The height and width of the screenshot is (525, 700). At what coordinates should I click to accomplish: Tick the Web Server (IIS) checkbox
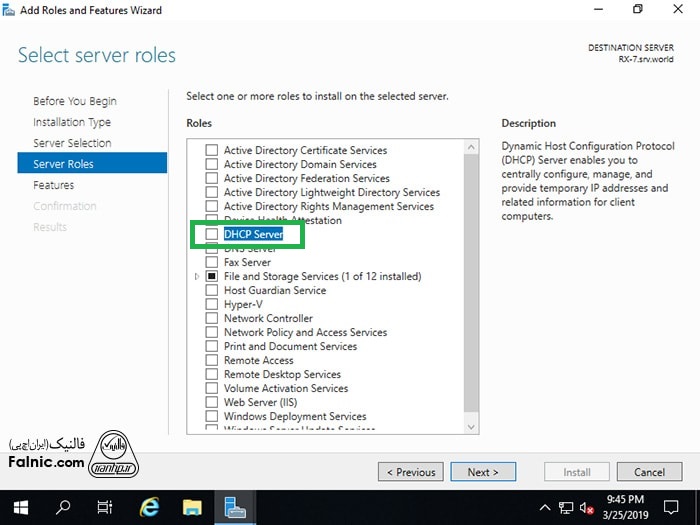click(211, 402)
